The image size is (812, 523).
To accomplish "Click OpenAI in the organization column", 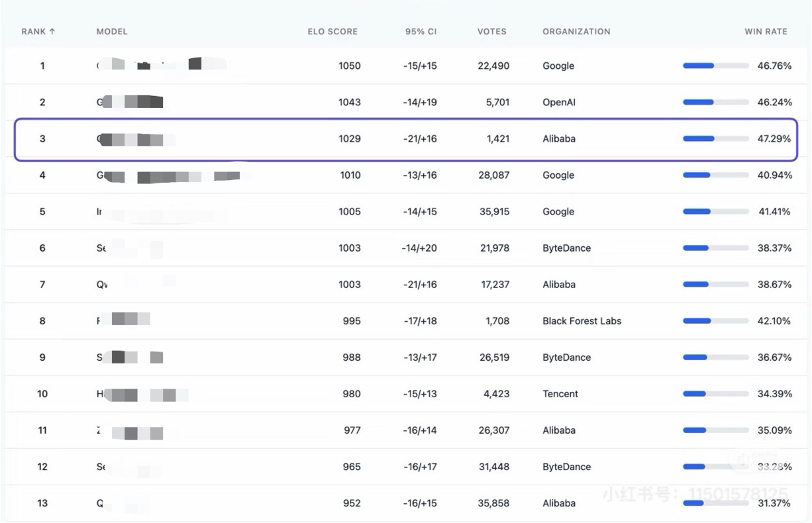I will click(x=559, y=102).
